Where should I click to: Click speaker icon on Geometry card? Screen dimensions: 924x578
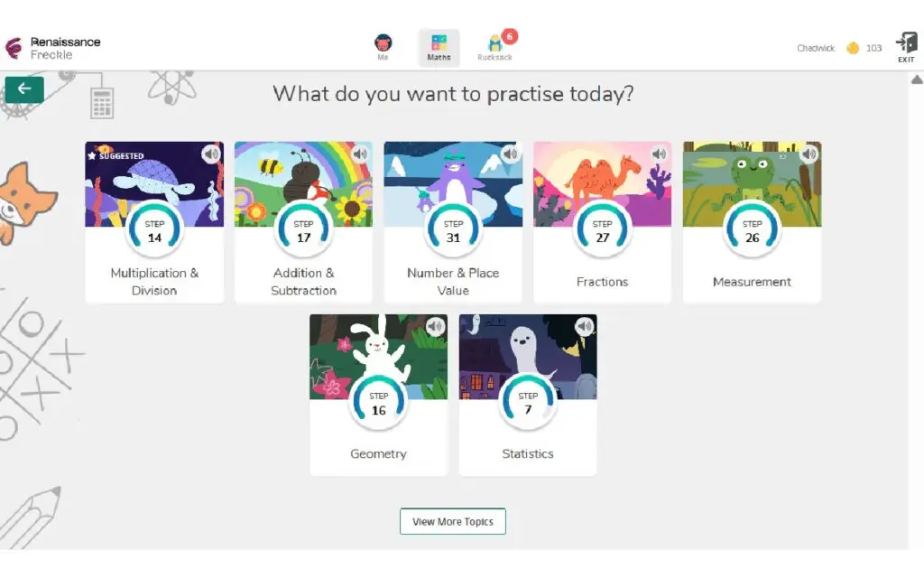coord(436,327)
